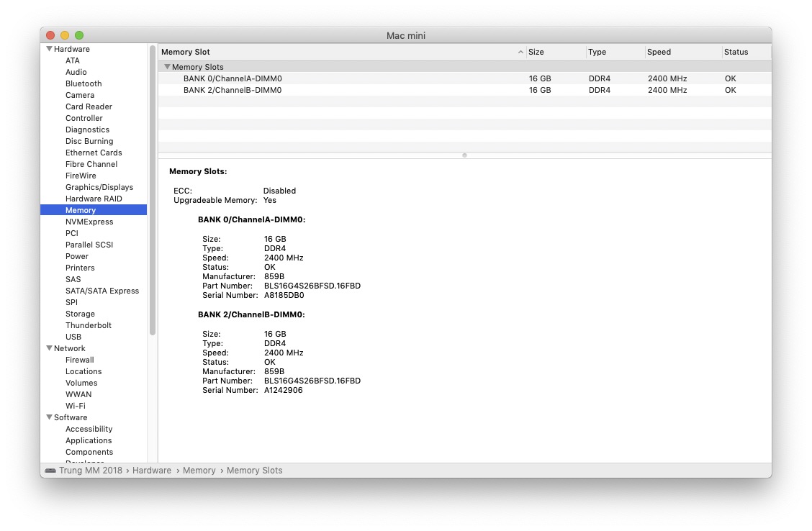Screen dimensions: 812x531
Task: Collapse the Hardware section triangle
Action: [49, 49]
